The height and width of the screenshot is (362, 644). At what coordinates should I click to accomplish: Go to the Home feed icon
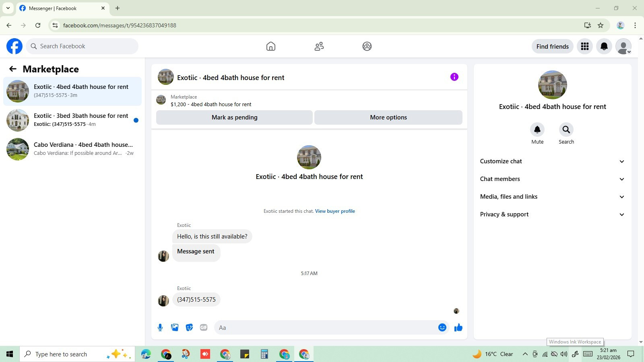271,46
